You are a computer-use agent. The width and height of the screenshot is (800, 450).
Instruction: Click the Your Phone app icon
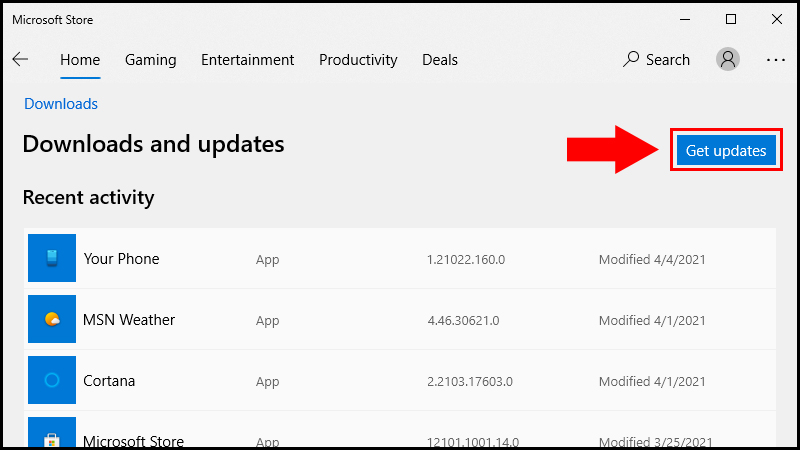point(52,258)
